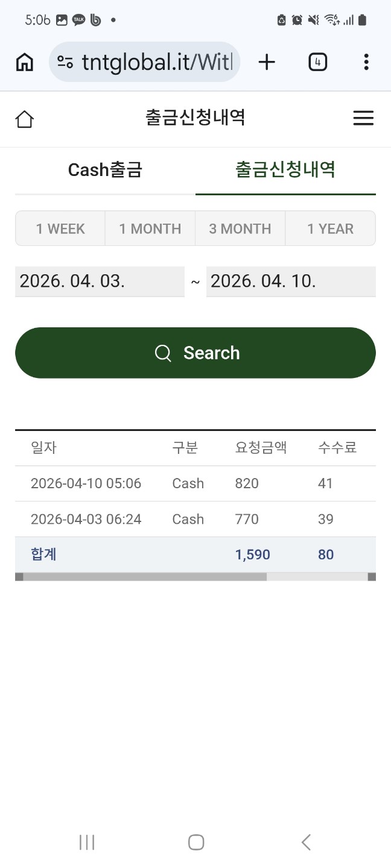Viewport: 391px width, 868px height.
Task: Tap the browser home icon
Action: [24, 62]
